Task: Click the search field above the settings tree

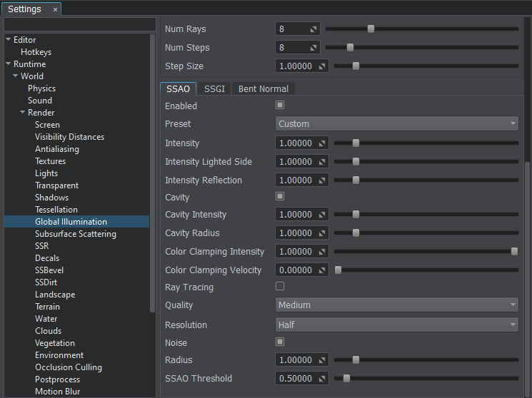Action: [79, 25]
